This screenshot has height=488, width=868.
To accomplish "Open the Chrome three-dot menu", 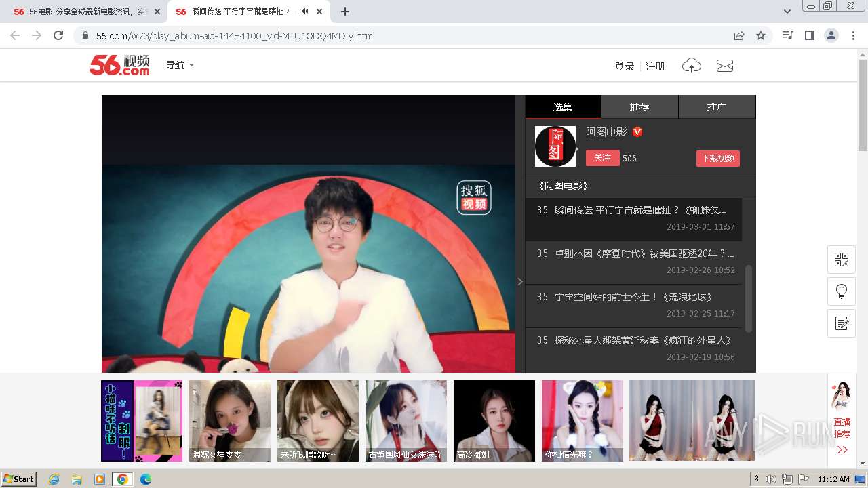I will point(853,35).
